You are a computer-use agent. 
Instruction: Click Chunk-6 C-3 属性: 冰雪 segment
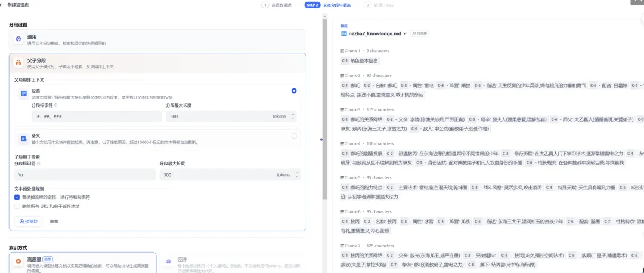[417, 221]
